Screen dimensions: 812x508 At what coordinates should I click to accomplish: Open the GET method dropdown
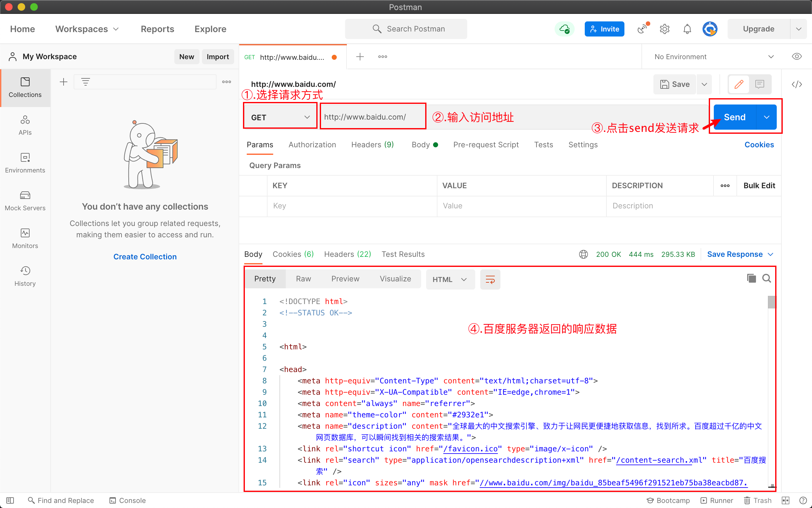pyautogui.click(x=280, y=117)
